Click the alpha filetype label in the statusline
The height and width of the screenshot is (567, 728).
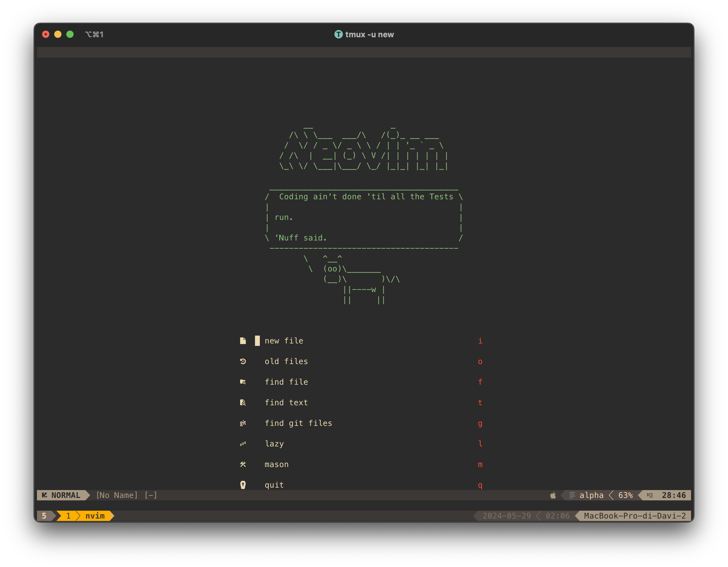[x=591, y=495]
